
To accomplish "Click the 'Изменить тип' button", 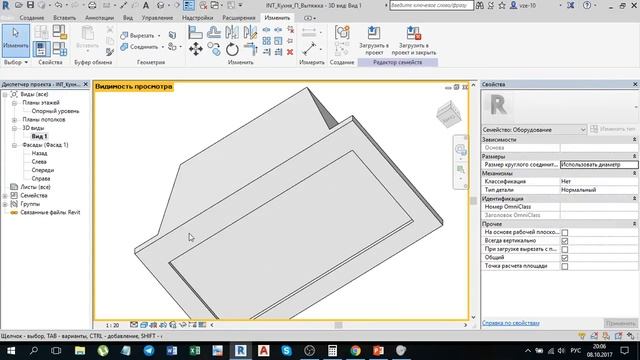I will [613, 129].
